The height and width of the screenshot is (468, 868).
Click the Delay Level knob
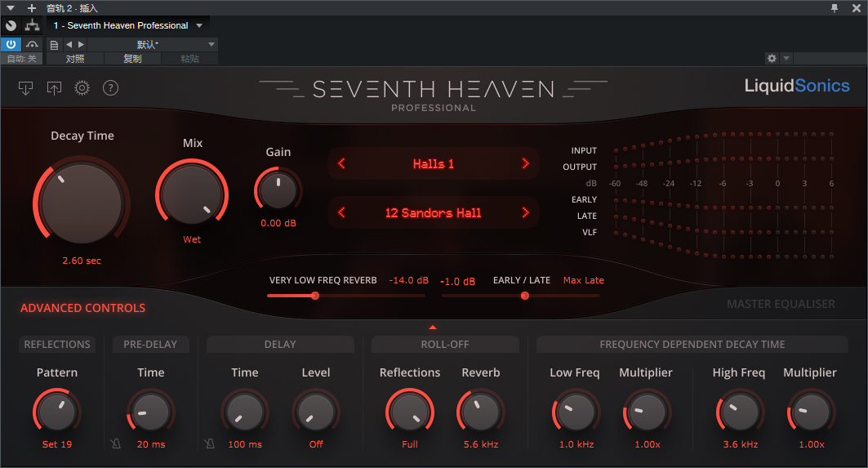tap(316, 412)
